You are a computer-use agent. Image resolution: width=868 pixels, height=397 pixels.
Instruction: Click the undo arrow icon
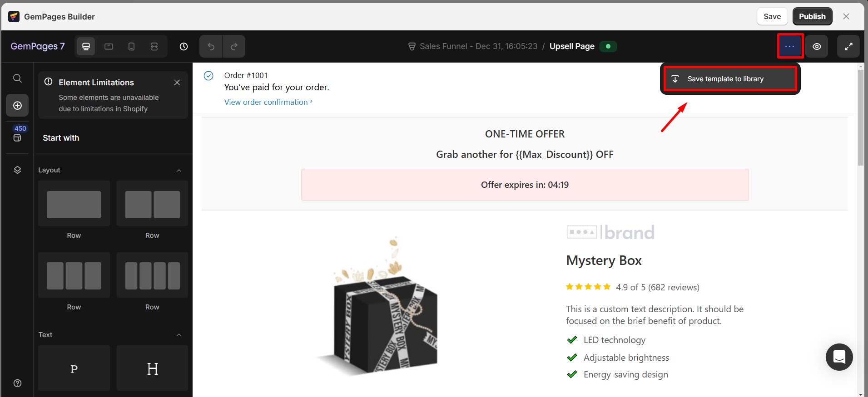tap(210, 46)
